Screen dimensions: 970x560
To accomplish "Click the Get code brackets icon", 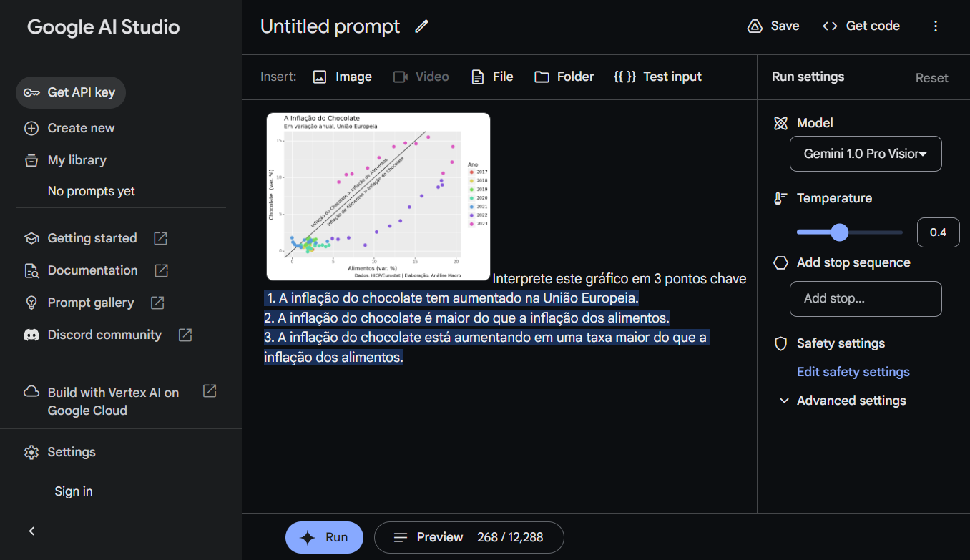I will (x=830, y=26).
